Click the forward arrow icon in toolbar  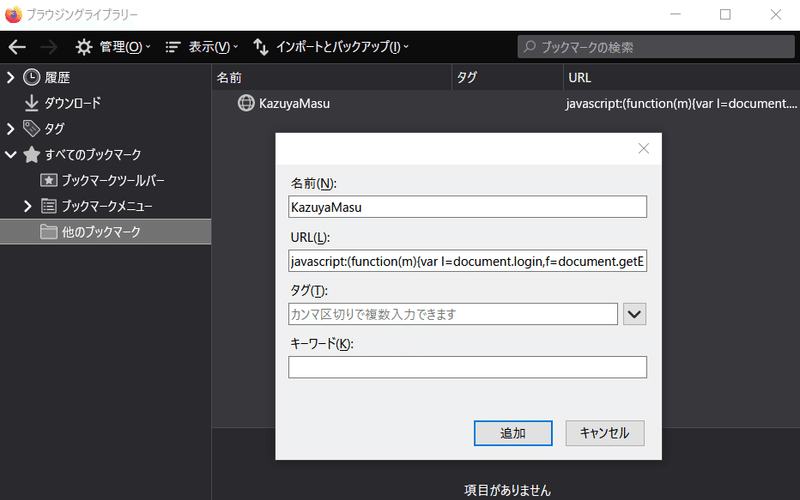point(49,47)
